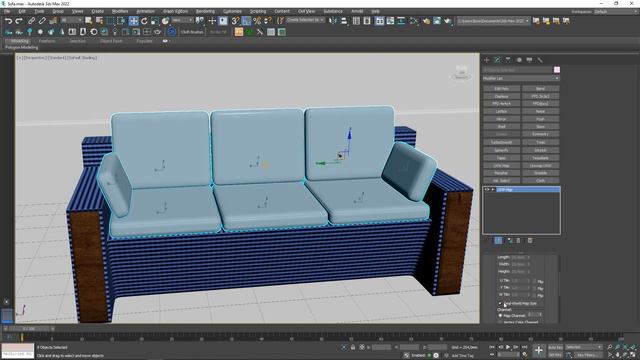The height and width of the screenshot is (360, 640).
Task: Open the Hierarchy command panel tab
Action: 508,60
